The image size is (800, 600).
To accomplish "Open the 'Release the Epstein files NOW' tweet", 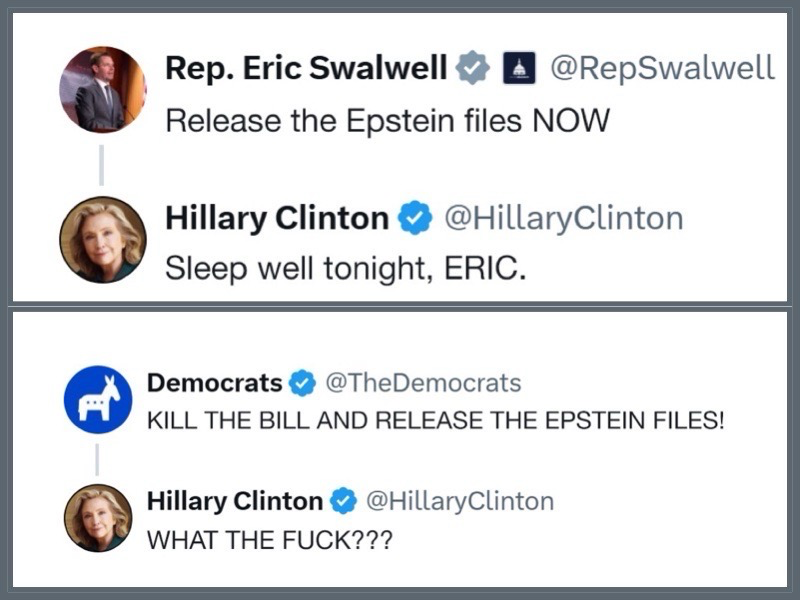I will tap(386, 121).
